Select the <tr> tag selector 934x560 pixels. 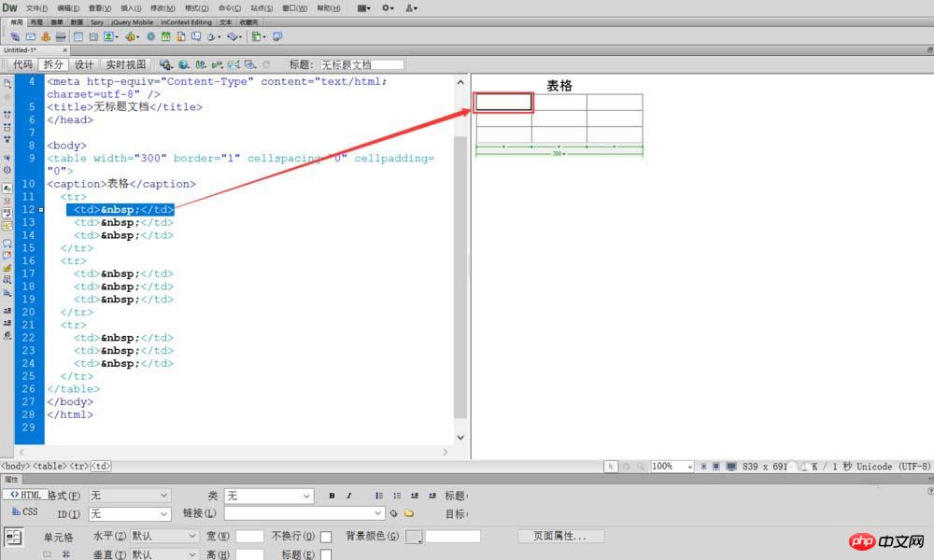pyautogui.click(x=78, y=467)
